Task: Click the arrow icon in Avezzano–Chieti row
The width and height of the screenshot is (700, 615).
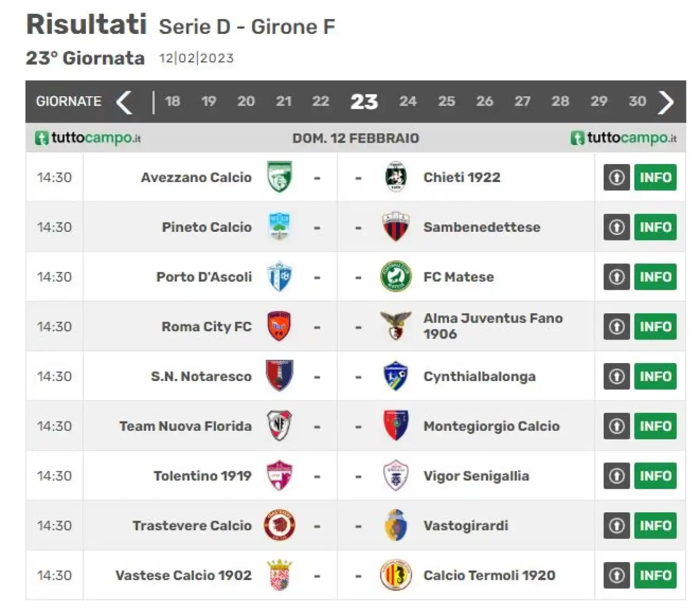Action: pyautogui.click(x=617, y=177)
